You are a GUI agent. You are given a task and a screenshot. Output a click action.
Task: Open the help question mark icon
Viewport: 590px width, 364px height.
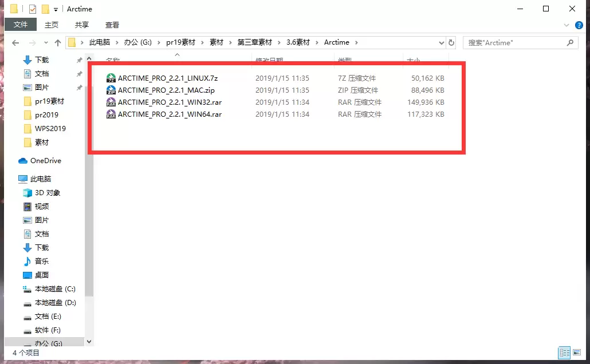click(x=579, y=25)
